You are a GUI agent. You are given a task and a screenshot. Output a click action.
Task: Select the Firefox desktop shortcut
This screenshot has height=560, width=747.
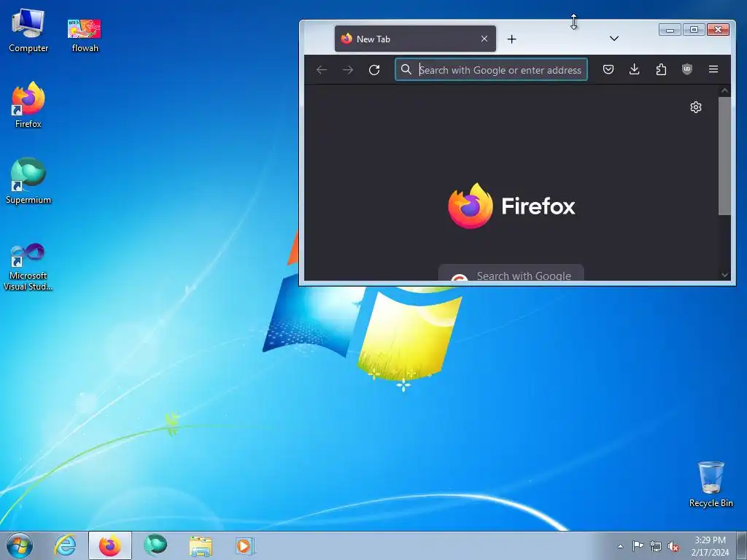click(28, 105)
